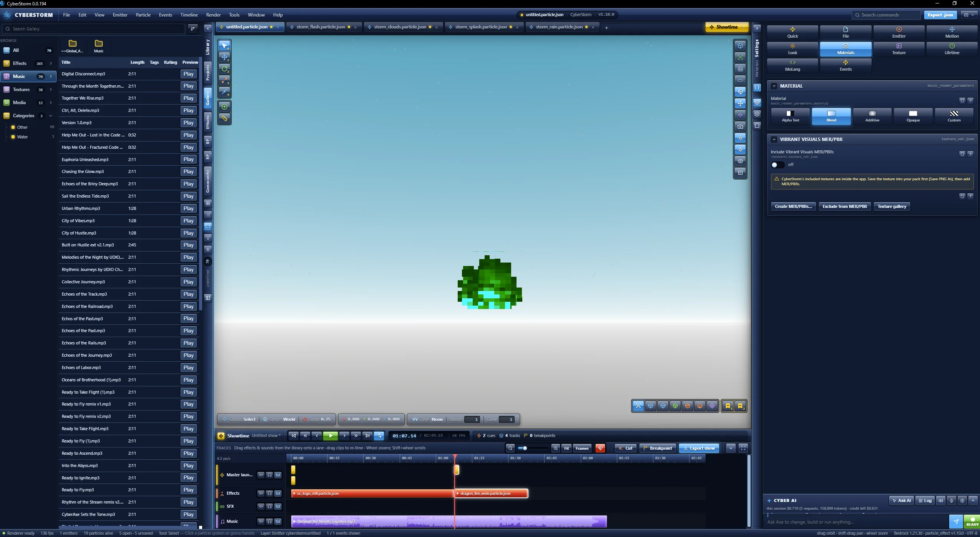Collapse the MATERIAL section chevron
The image size is (980, 537).
pos(774,86)
